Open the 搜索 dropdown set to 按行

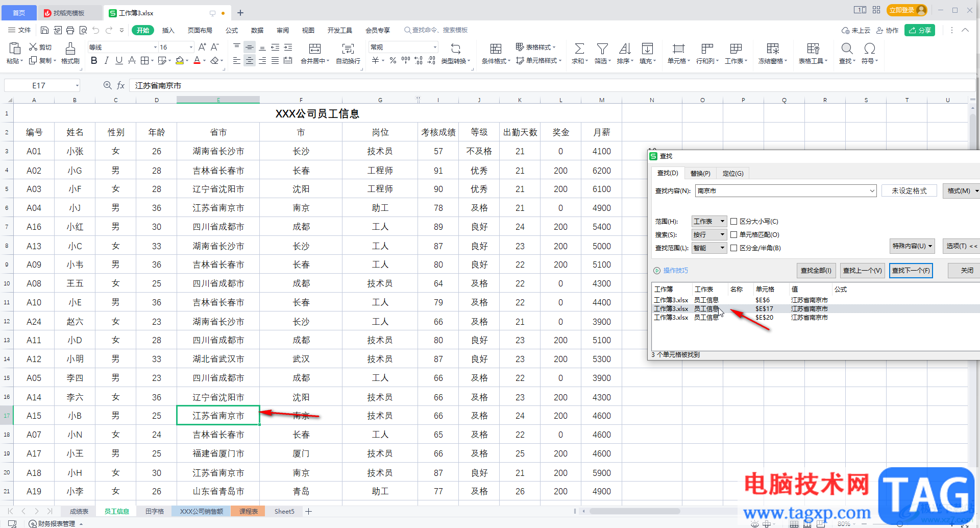pos(709,234)
